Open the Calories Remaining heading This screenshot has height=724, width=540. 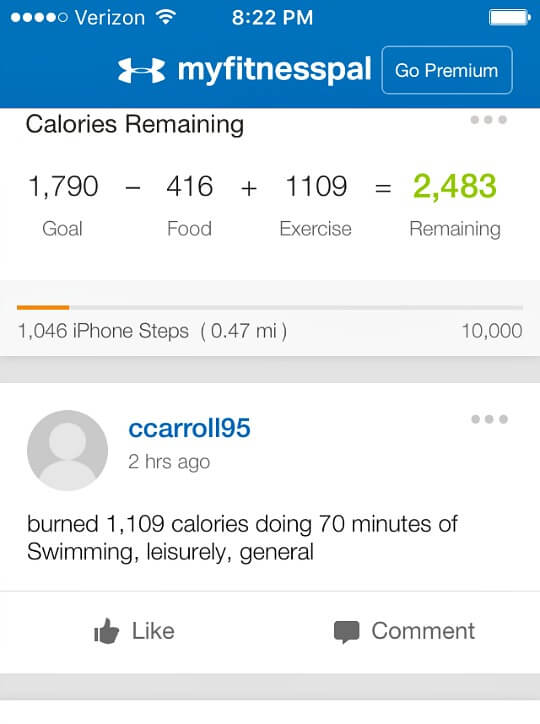[x=135, y=125]
